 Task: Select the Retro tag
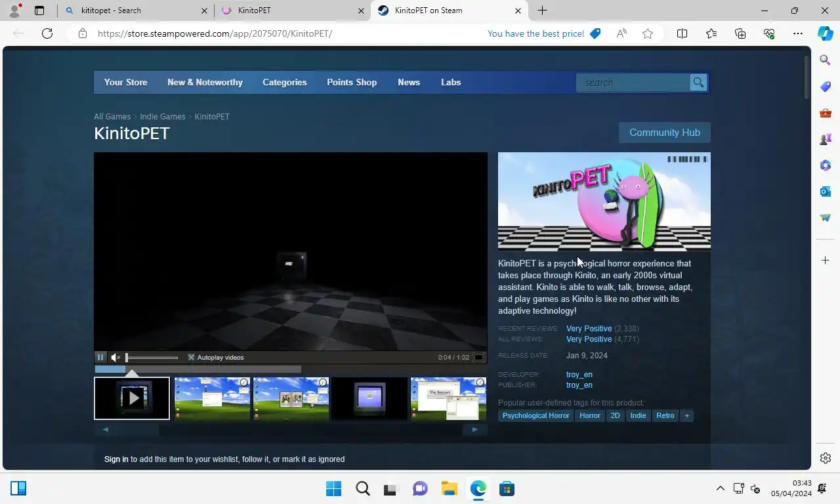tap(665, 415)
